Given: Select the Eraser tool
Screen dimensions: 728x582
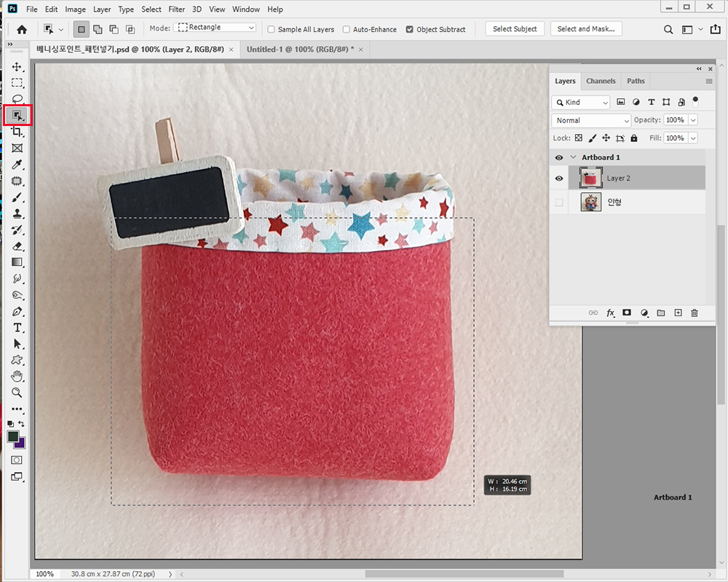Looking at the screenshot, I should (17, 246).
